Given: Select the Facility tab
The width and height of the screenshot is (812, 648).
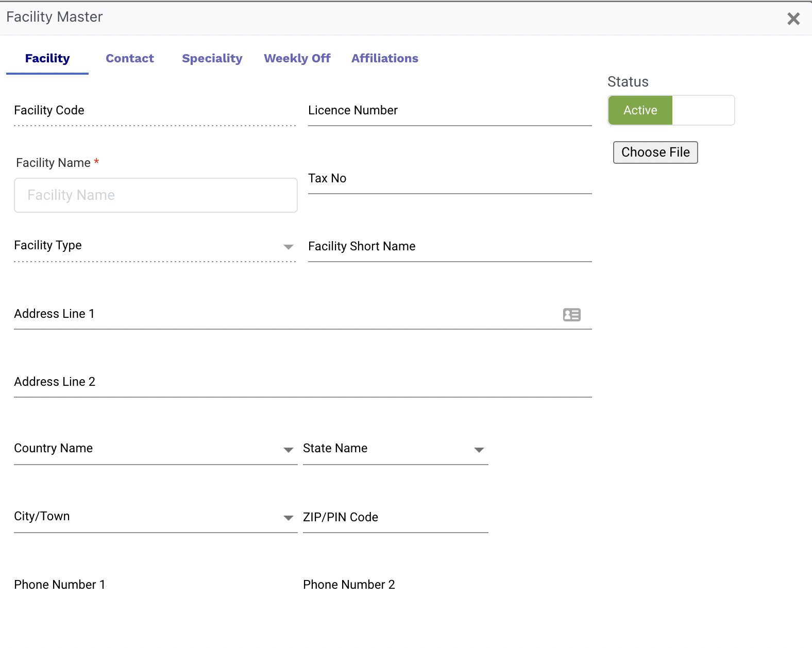Looking at the screenshot, I should (x=47, y=59).
